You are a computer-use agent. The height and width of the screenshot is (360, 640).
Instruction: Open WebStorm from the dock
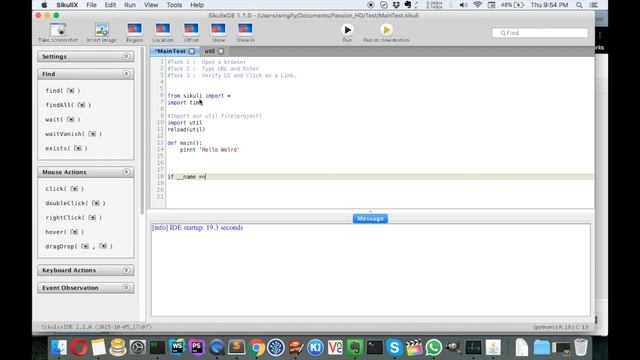[177, 348]
